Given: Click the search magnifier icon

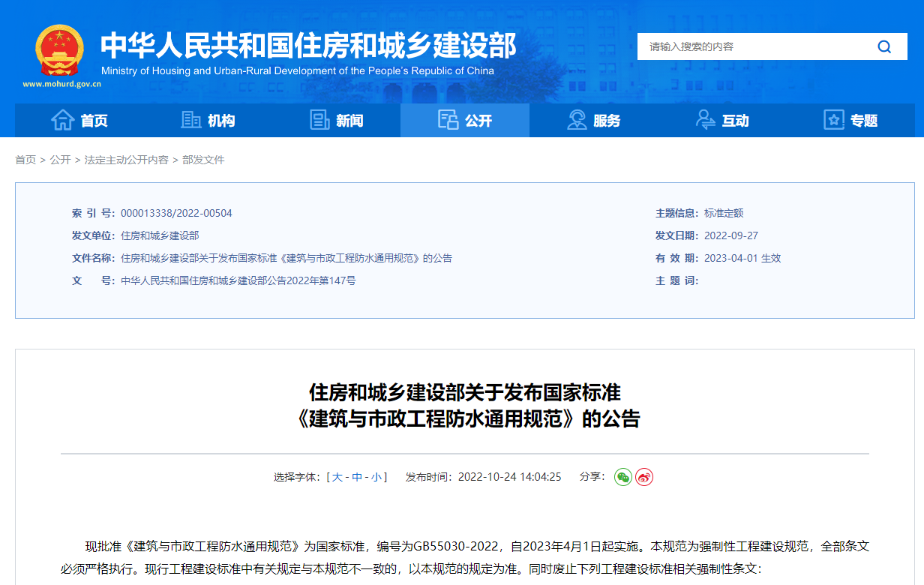Looking at the screenshot, I should [884, 46].
